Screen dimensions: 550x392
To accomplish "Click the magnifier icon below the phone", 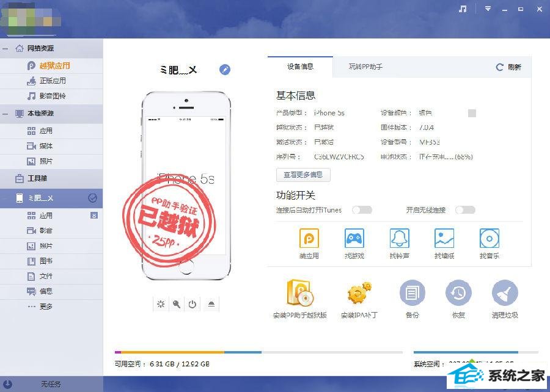I will [x=177, y=304].
